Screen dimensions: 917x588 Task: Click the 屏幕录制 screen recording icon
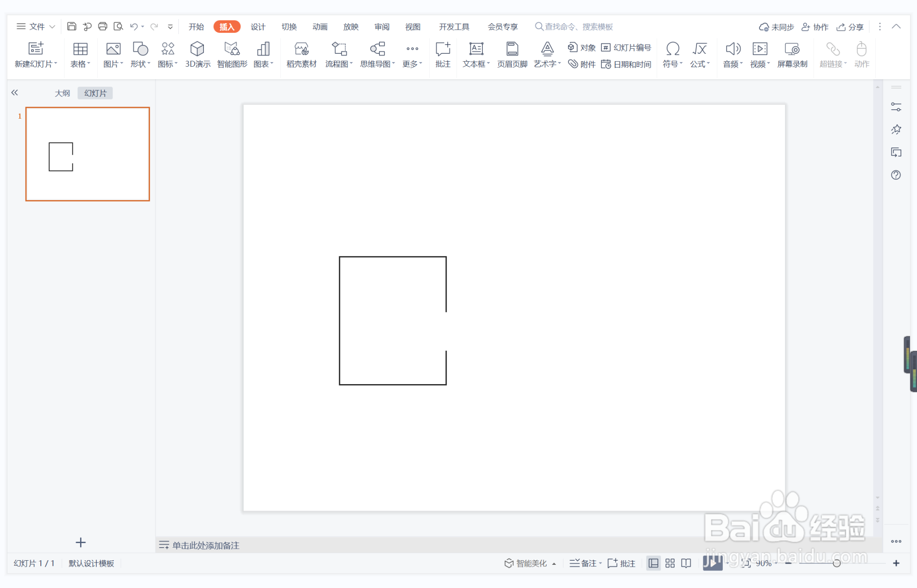[792, 54]
